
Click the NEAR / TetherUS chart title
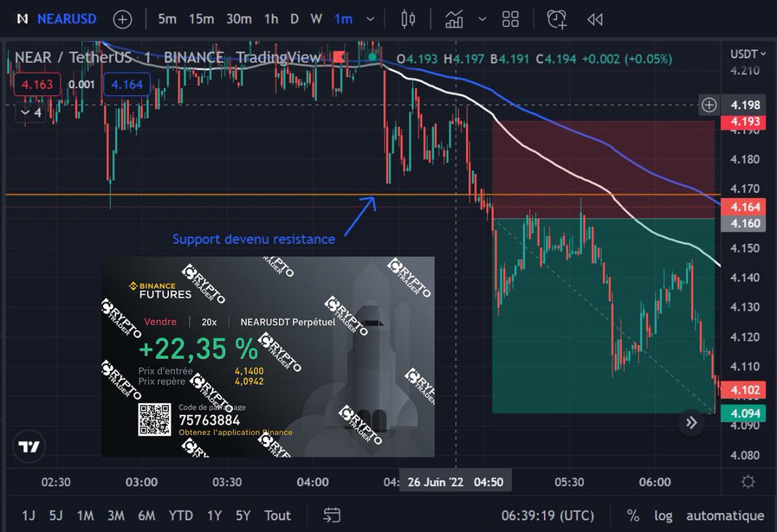pyautogui.click(x=73, y=58)
